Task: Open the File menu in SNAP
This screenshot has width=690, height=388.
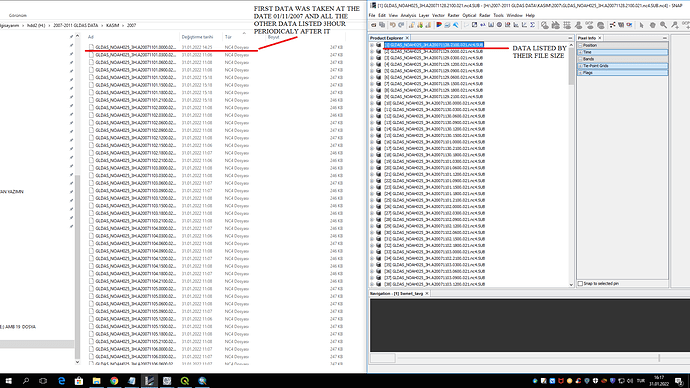Action: (372, 15)
